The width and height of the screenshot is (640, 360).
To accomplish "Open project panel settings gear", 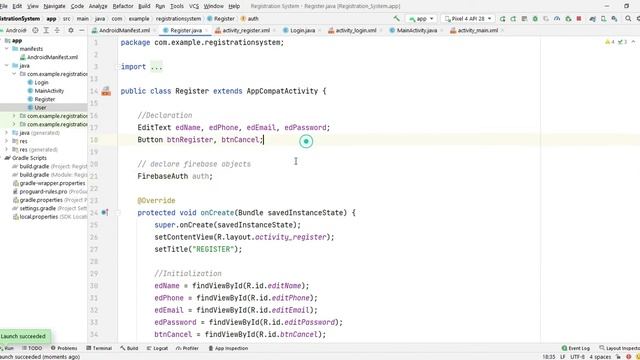I will (71, 30).
